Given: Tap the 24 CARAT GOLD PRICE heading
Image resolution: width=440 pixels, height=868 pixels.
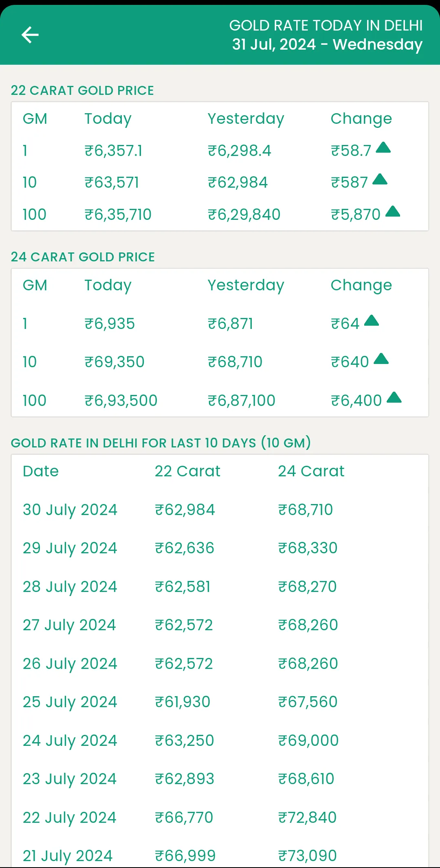Looking at the screenshot, I should point(83,257).
